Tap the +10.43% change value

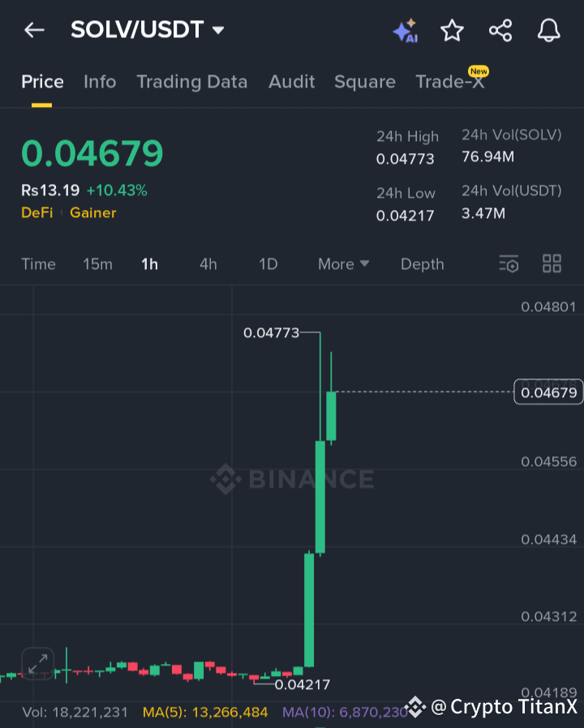(x=117, y=191)
